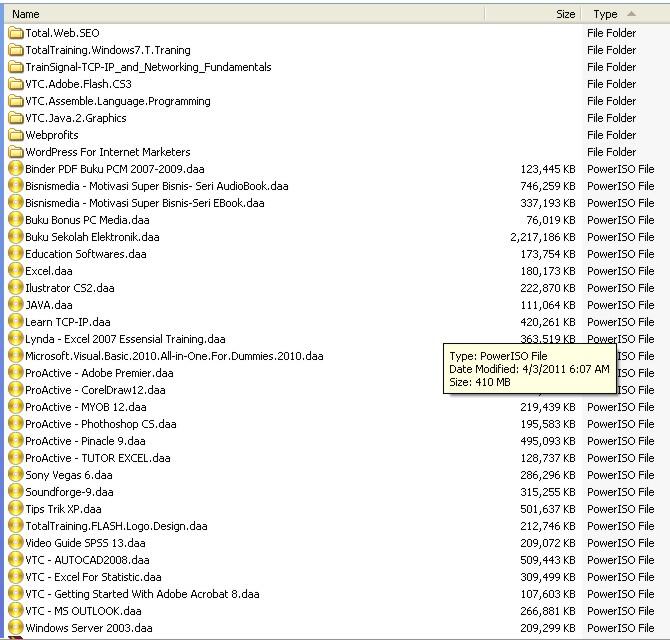
Task: Select VTC - Getting Started With Adobe Acrobat 8.daa
Action: point(142,594)
